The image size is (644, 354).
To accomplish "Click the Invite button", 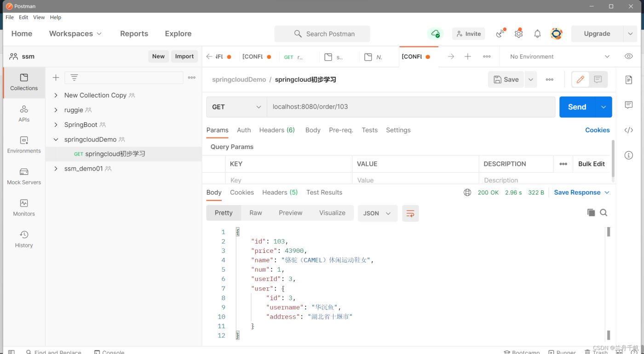I will pos(468,34).
